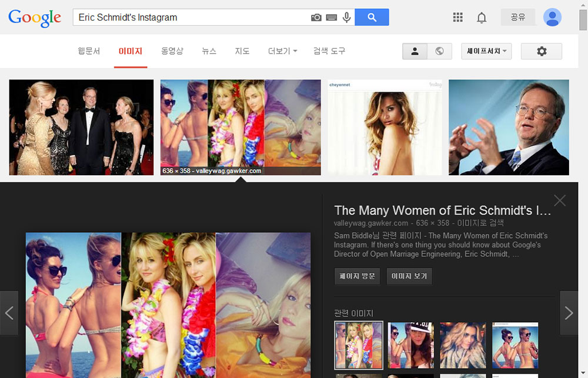588x378 pixels.
Task: Open 'The Many Women of Eric Schmidt's' title
Action: [x=443, y=210]
